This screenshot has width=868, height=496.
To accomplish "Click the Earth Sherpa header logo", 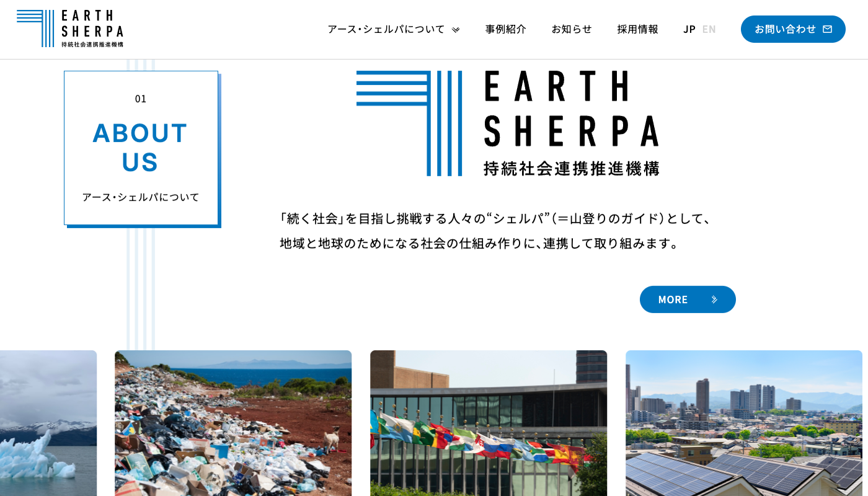I will 70,29.
